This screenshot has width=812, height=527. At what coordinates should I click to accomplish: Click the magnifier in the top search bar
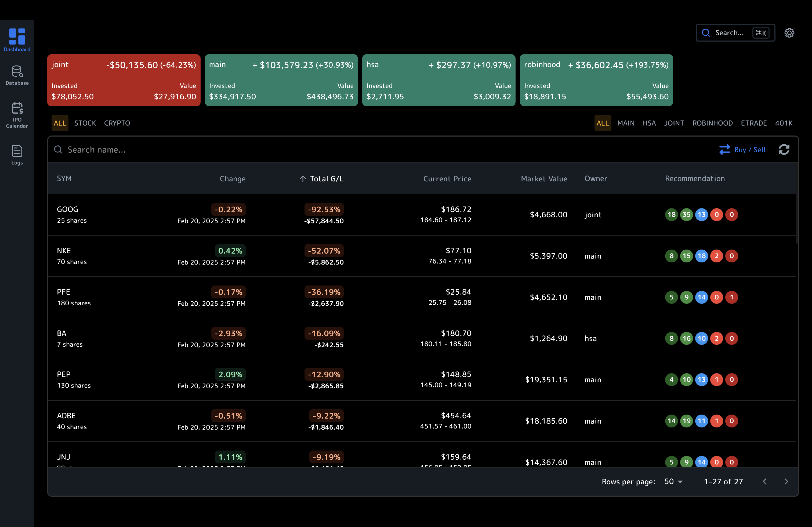tap(706, 33)
